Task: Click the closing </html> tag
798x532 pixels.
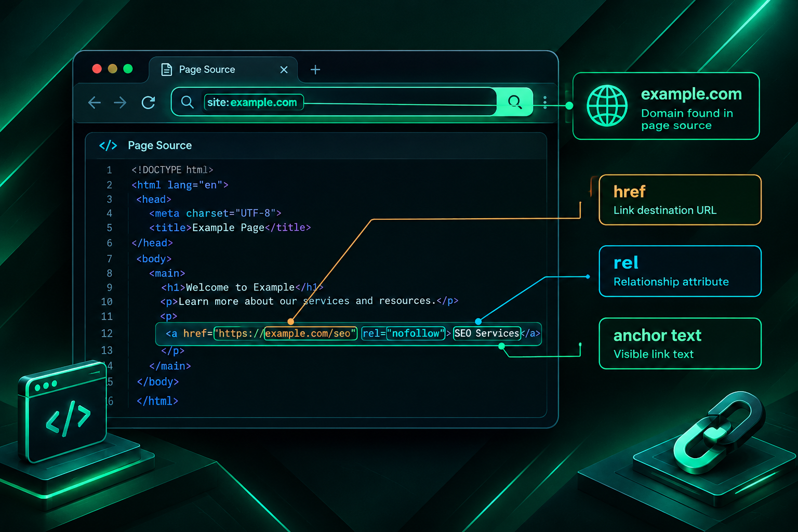Action: click(157, 401)
